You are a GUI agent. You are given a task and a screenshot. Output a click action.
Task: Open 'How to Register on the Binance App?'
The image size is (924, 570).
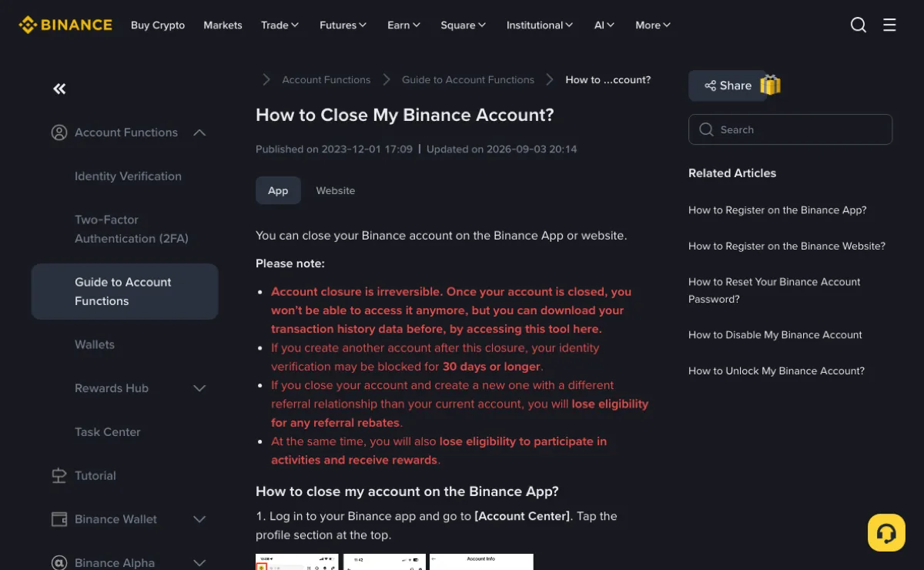click(778, 210)
